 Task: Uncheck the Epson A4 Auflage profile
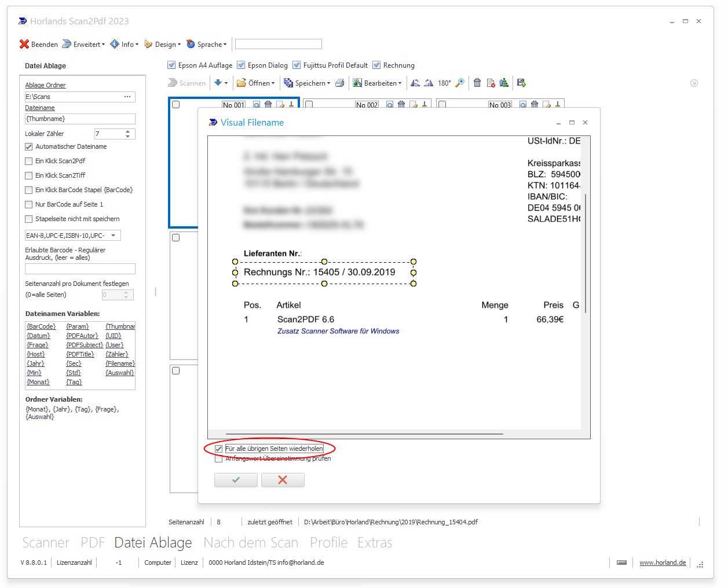(x=171, y=65)
